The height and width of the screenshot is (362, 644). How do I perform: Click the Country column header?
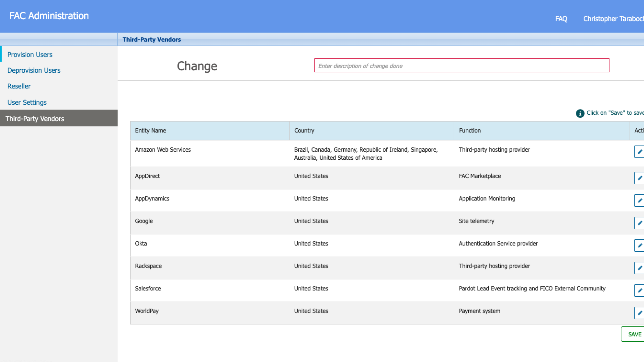click(304, 130)
